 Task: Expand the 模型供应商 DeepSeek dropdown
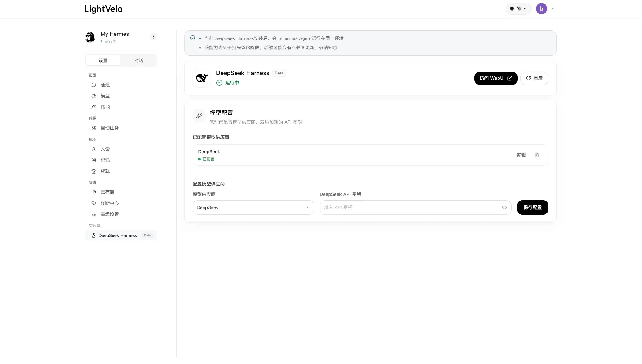tap(253, 207)
